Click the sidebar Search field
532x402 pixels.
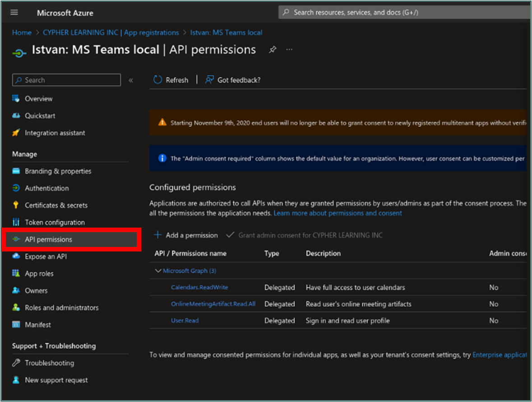coord(66,80)
